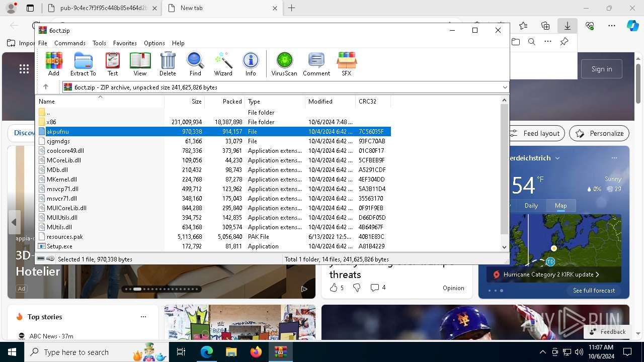This screenshot has width=644, height=362.
Task: Click Sign in on the Edge page
Action: coord(602,69)
